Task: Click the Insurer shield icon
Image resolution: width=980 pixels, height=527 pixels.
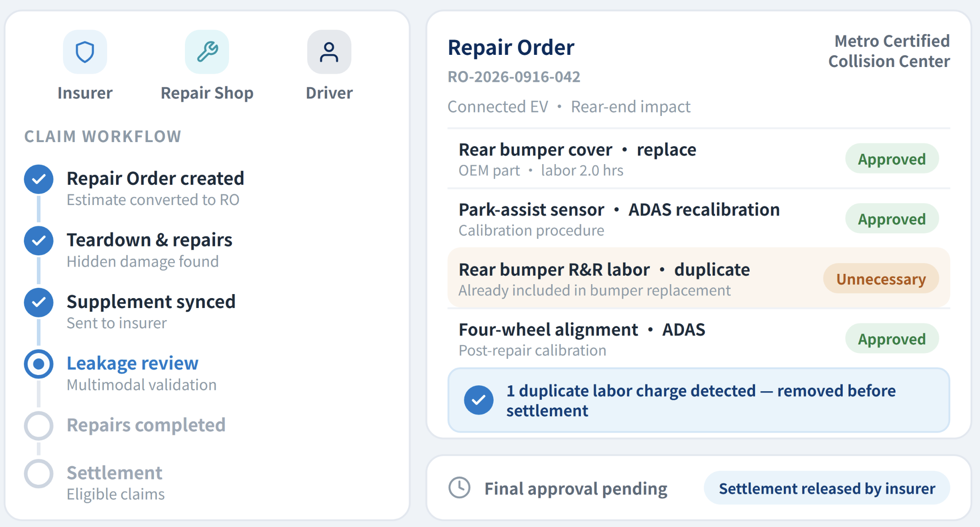Action: pyautogui.click(x=85, y=52)
